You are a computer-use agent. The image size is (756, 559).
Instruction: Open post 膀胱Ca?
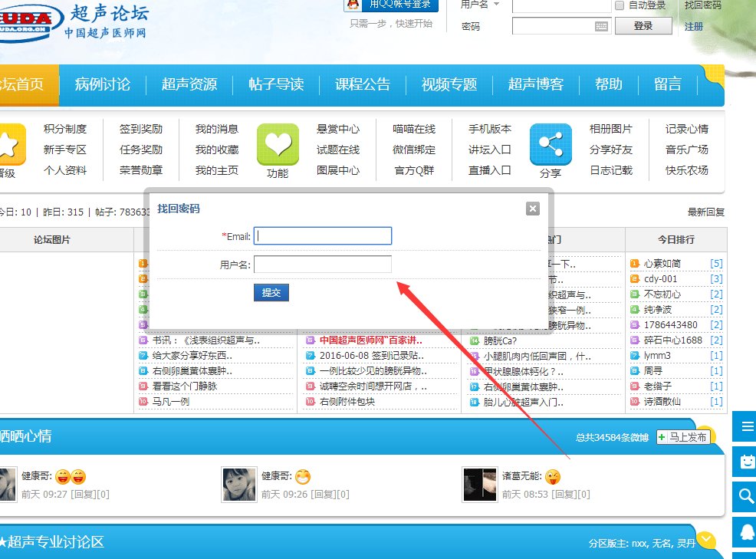click(500, 341)
